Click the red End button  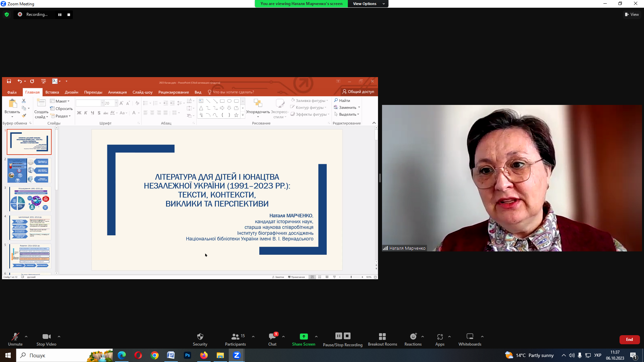pyautogui.click(x=629, y=340)
